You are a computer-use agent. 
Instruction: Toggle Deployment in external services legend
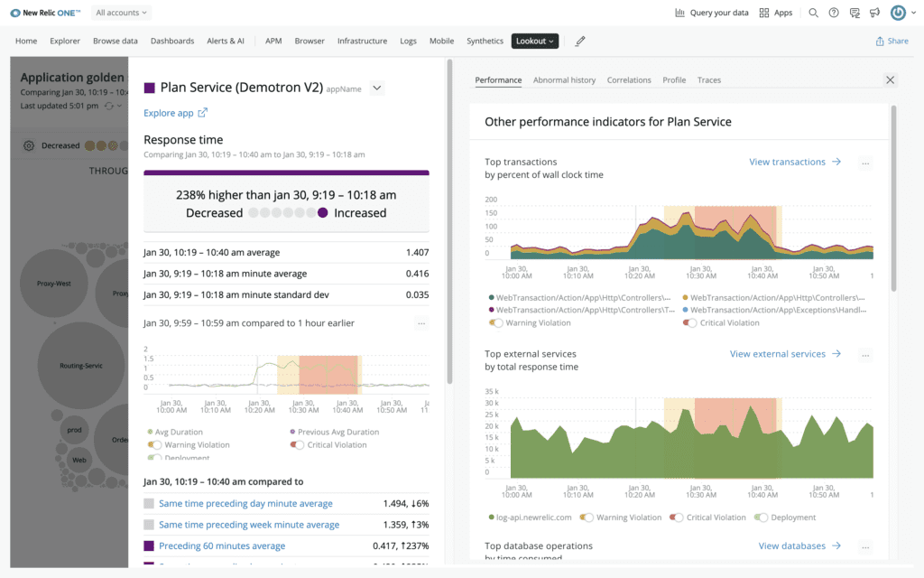point(762,517)
